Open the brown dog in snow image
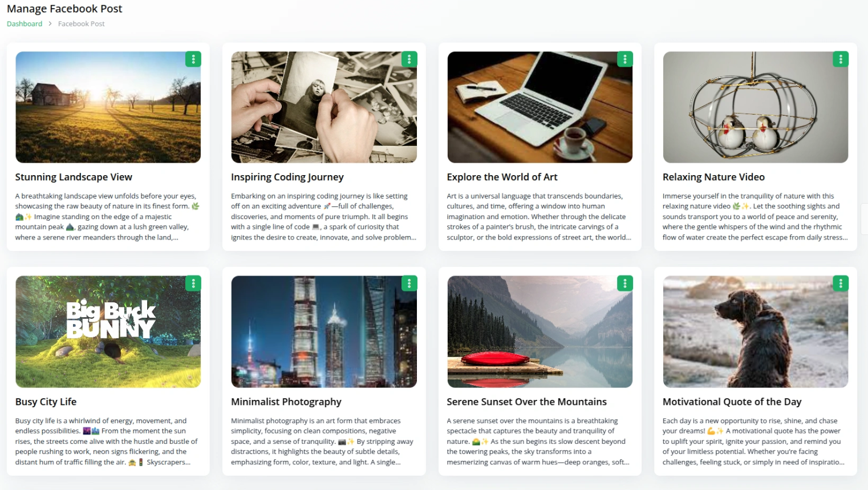 (756, 332)
